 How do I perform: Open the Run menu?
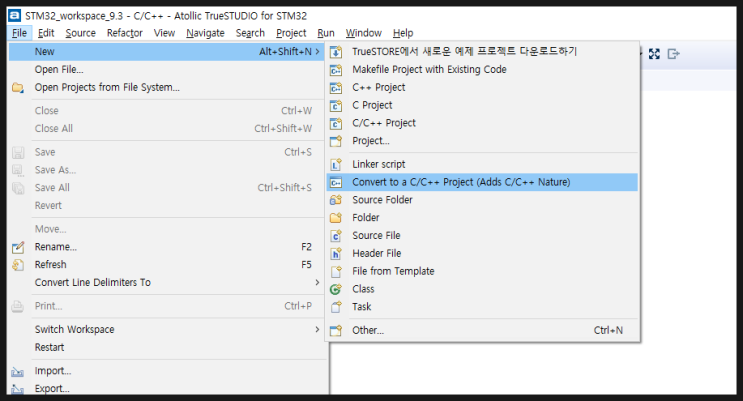click(x=326, y=33)
